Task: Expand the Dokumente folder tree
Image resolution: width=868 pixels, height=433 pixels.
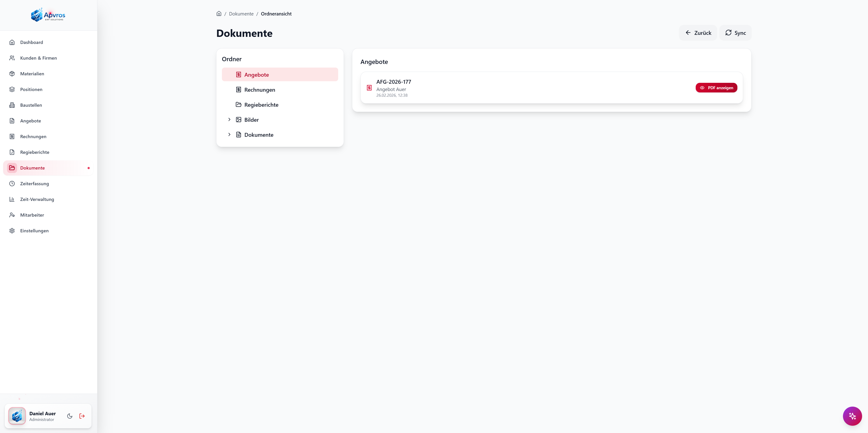Action: (229, 134)
